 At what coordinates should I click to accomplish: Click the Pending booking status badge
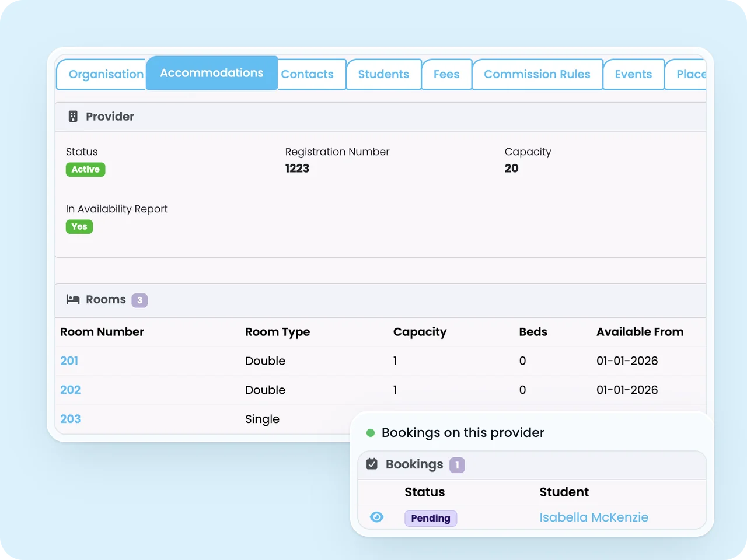coord(431,518)
